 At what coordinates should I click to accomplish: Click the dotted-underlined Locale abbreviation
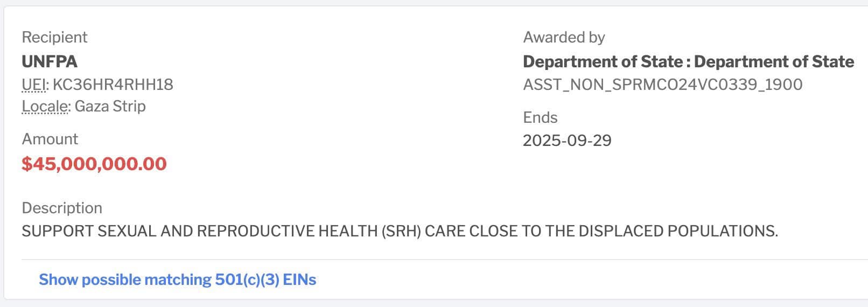click(x=45, y=106)
